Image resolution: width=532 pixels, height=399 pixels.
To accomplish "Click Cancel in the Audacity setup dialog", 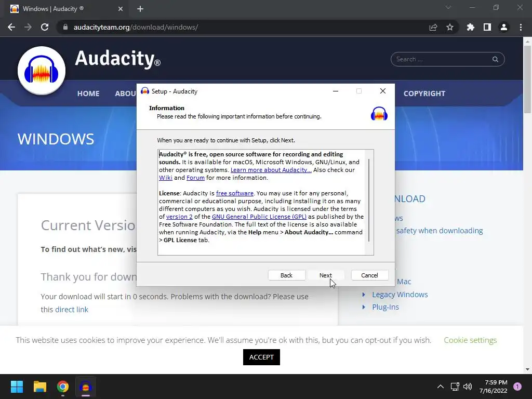I will coord(369,275).
